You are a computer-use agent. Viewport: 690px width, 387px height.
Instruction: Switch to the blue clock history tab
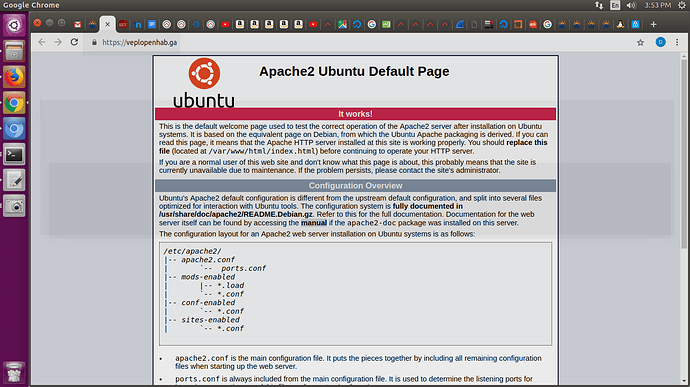point(196,24)
